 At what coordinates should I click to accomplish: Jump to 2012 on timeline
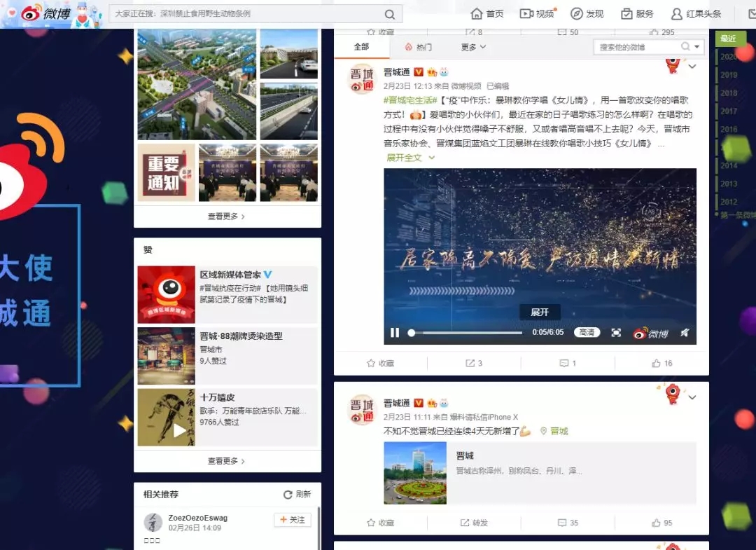point(729,202)
